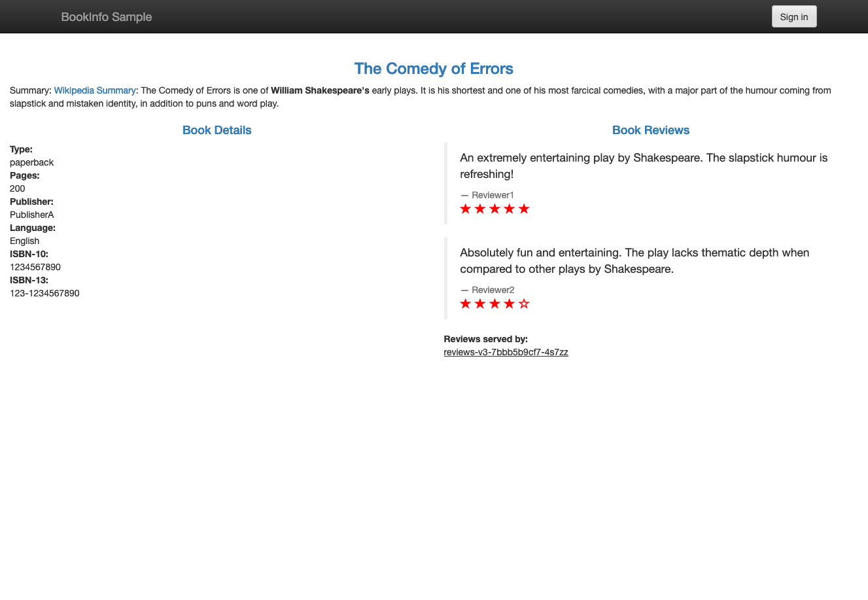Image resolution: width=868 pixels, height=600 pixels.
Task: Click the 'PublisherA' value
Action: (x=32, y=215)
